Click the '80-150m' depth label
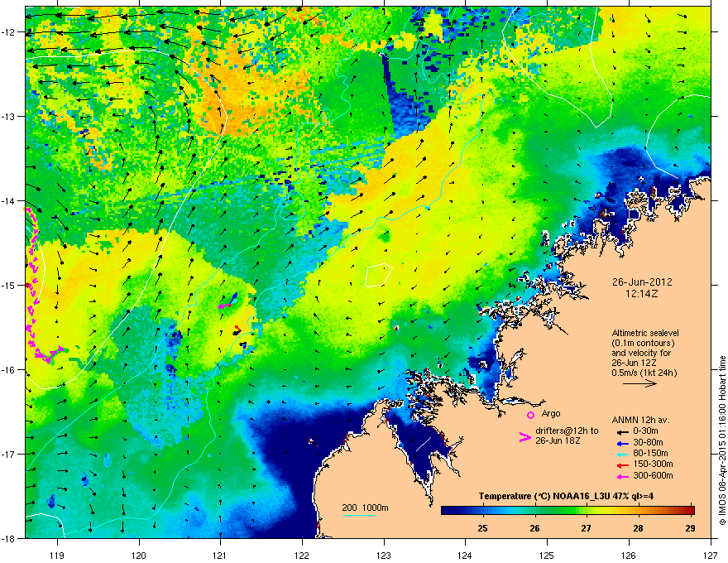Viewport: 728px width, 563px height. [x=650, y=454]
